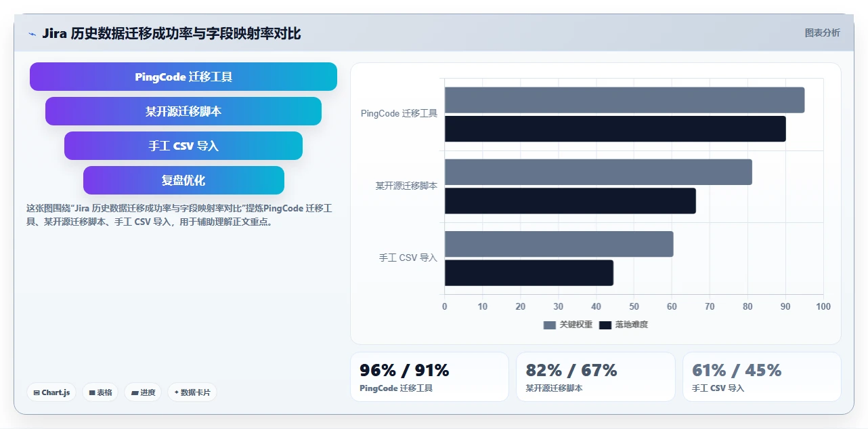Click the 表格 tag chip
The image size is (868, 429).
100,392
